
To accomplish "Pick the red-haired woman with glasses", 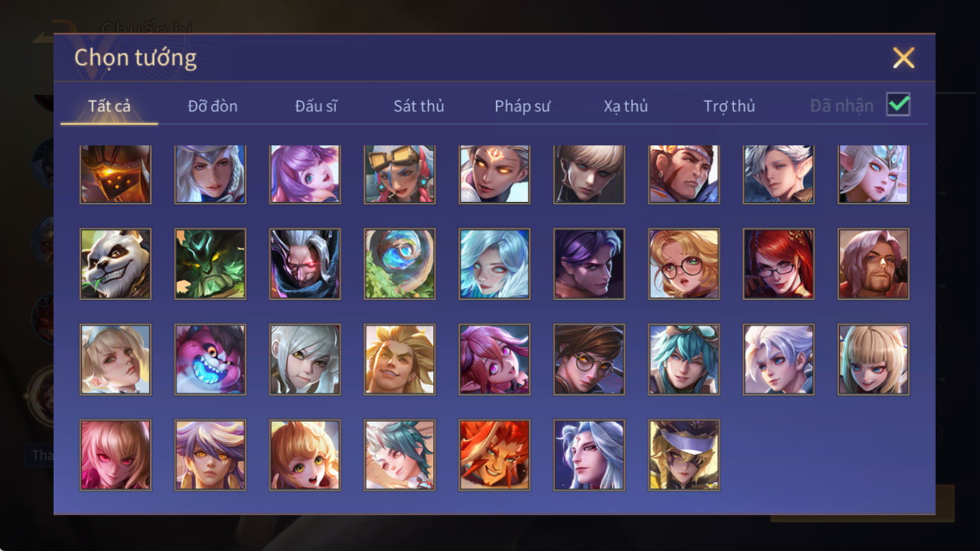I will click(x=778, y=264).
